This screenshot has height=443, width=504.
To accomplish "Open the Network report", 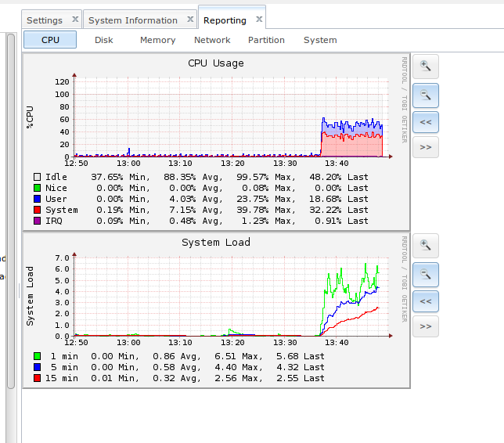I will [212, 40].
